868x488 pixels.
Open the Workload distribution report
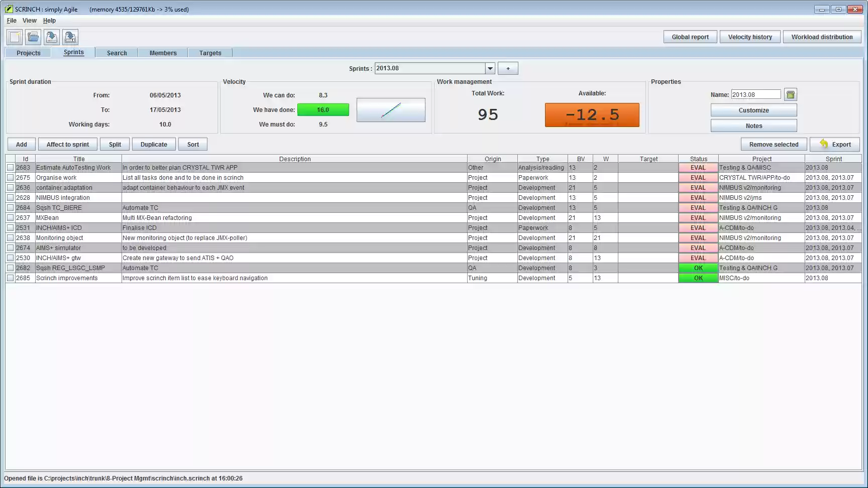822,37
